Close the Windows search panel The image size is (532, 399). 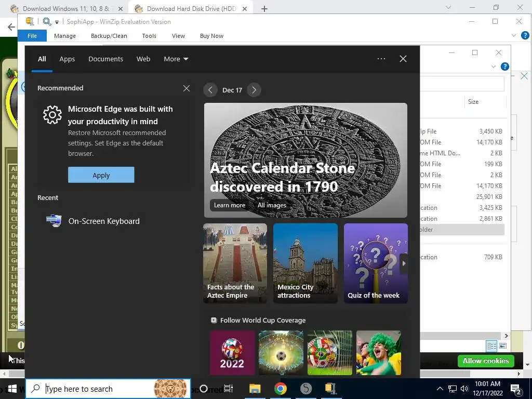tap(403, 59)
